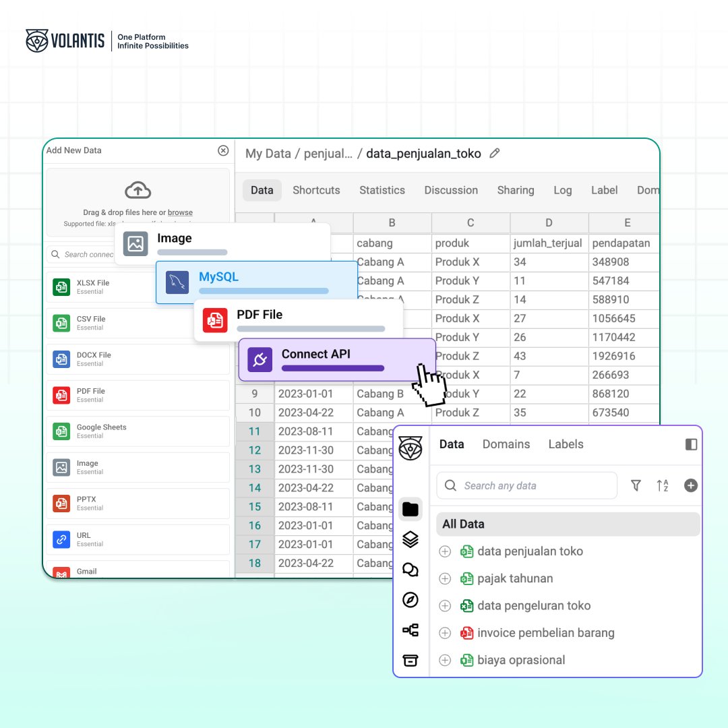Open the chat bubbles sidebar icon
This screenshot has width=728, height=728.
(x=411, y=570)
